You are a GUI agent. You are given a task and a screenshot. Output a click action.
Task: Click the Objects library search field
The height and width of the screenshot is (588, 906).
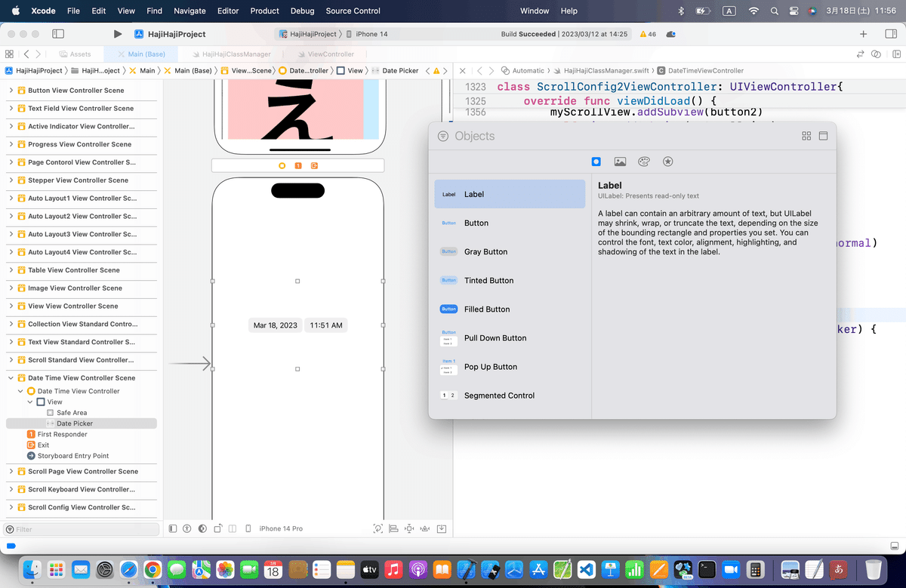coord(615,136)
